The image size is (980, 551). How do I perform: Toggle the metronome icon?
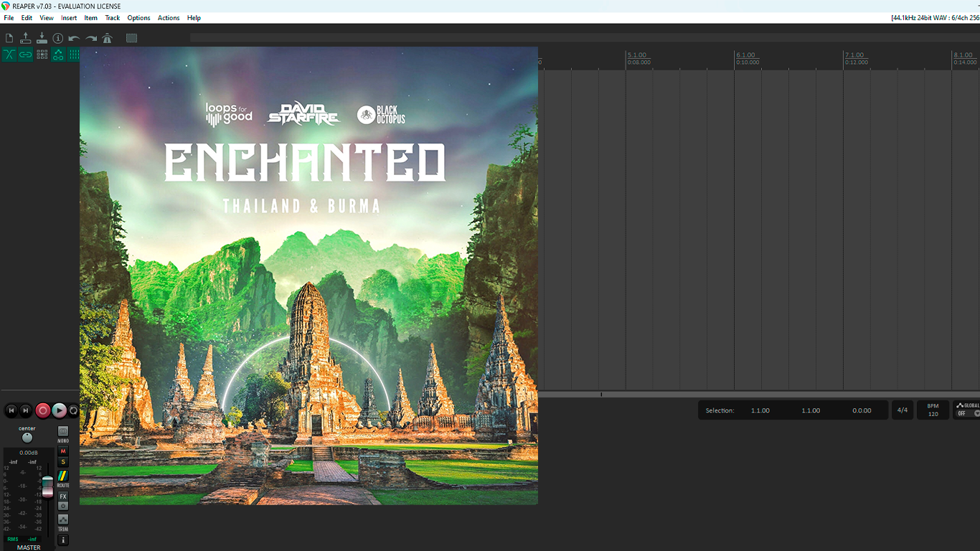coord(107,39)
